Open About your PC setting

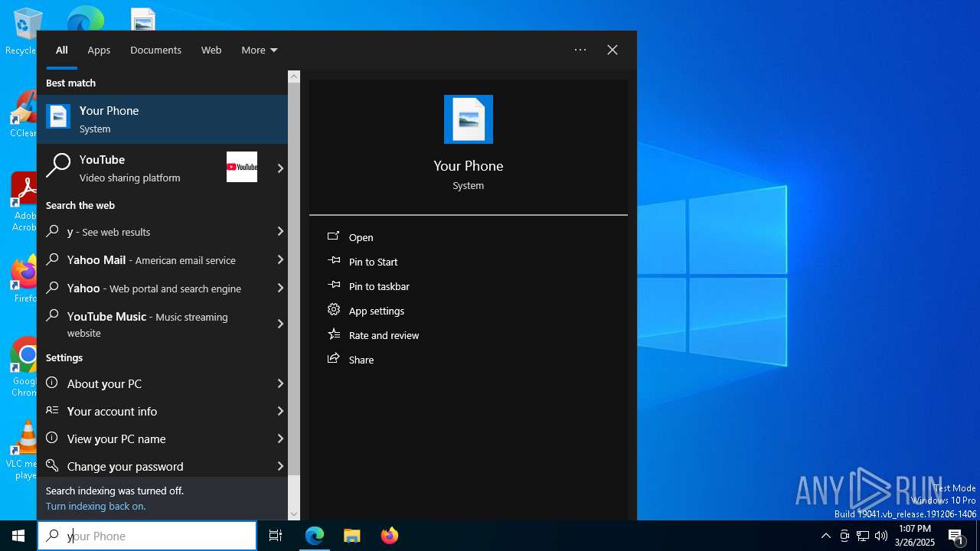coord(162,383)
